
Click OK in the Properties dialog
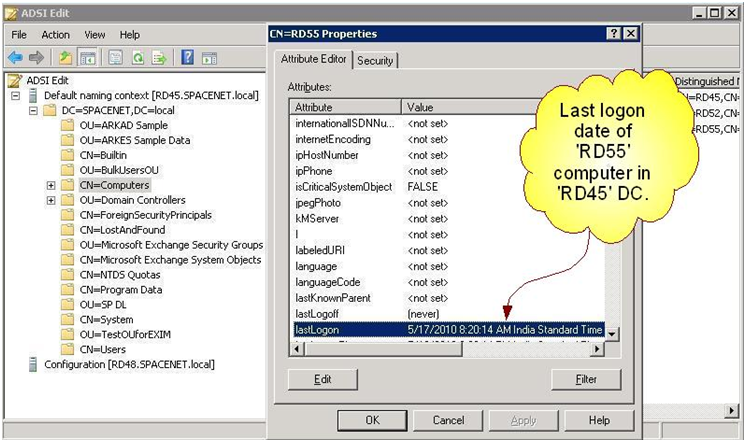tap(372, 420)
